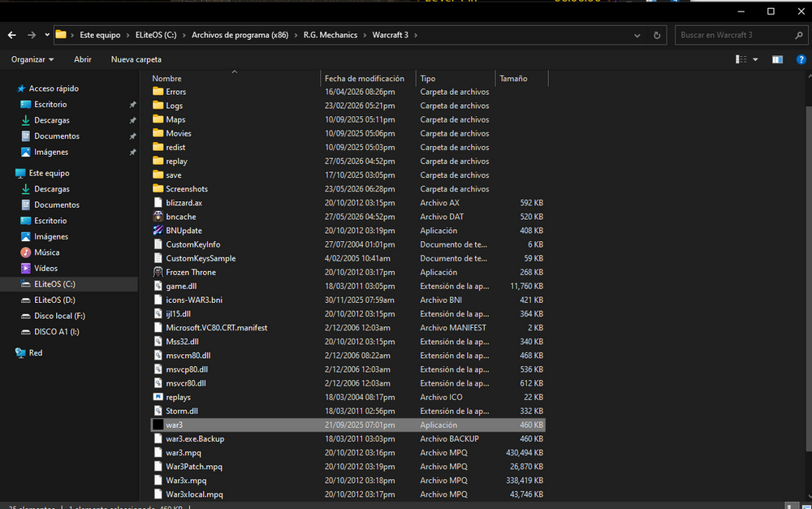Screen dimensions: 812x509
Task: Select Disco local (F:) drive
Action: (x=59, y=316)
